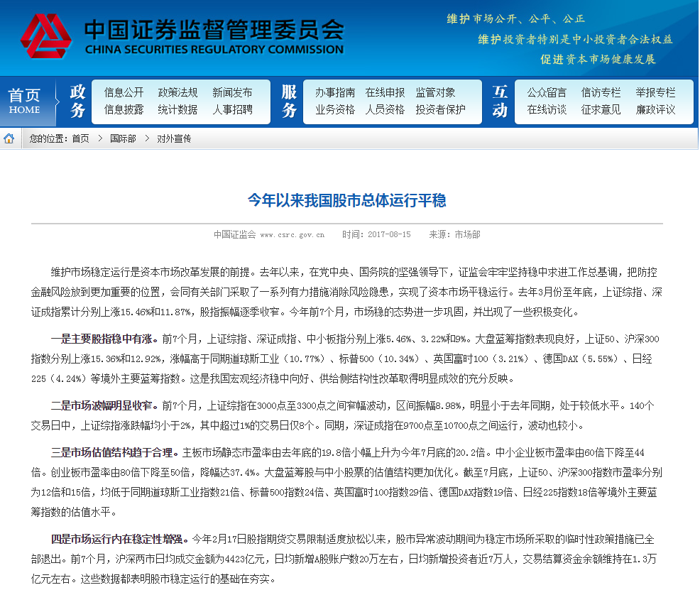Open 业务资格 link
Screen dimensions: 700x590
click(x=335, y=110)
